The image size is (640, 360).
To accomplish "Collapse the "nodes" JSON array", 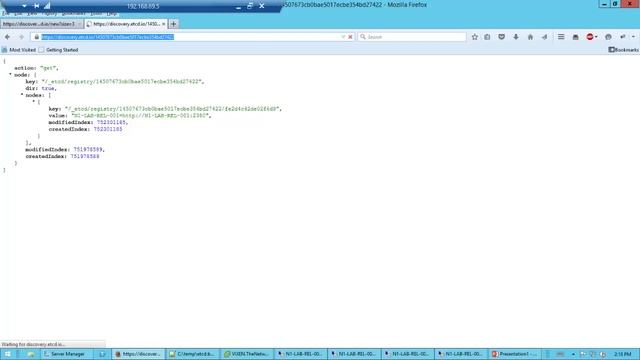I will click(x=22, y=95).
